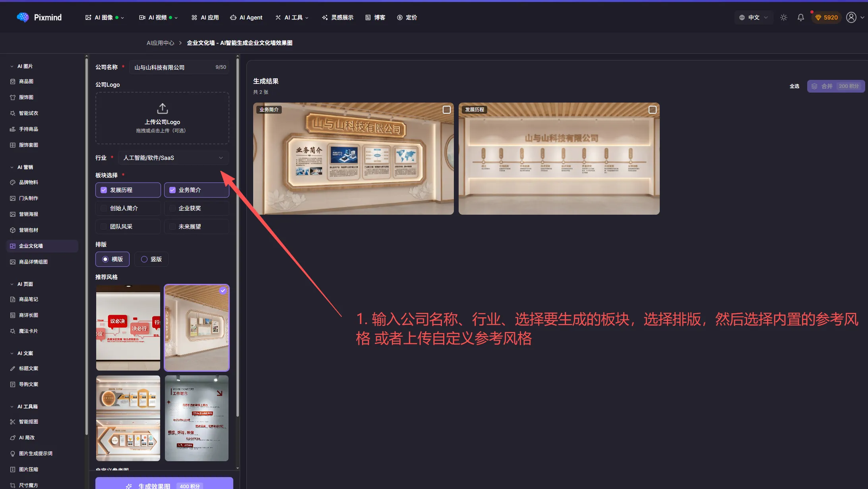Open 营销海报 sidebar item
This screenshot has width=868, height=489.
(29, 214)
